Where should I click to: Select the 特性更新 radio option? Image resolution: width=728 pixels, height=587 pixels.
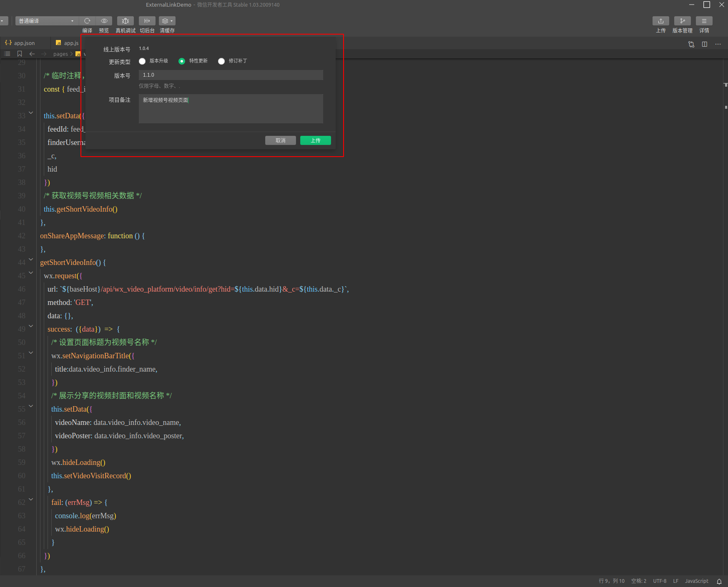[182, 61]
